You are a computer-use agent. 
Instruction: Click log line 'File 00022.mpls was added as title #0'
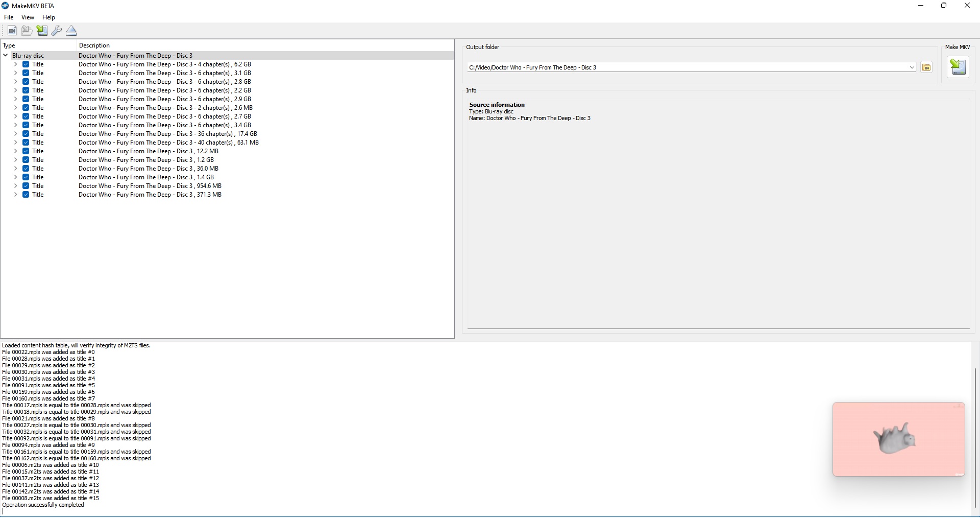point(48,352)
